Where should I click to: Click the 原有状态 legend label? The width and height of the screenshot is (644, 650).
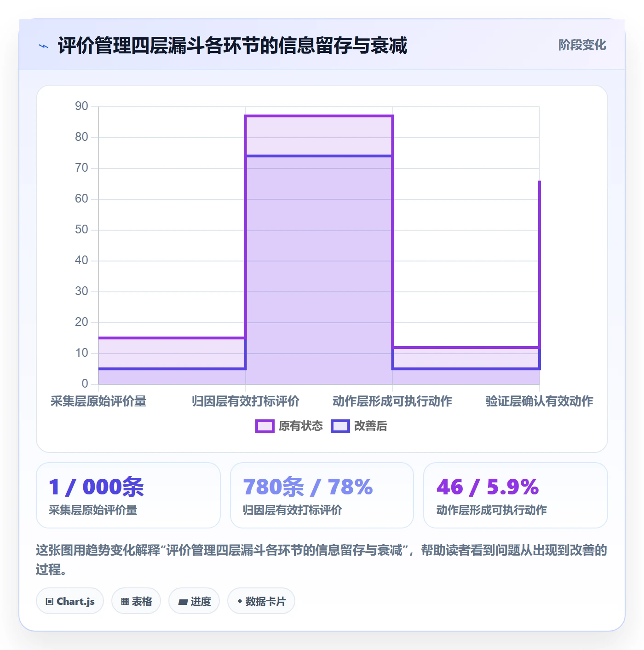point(301,426)
